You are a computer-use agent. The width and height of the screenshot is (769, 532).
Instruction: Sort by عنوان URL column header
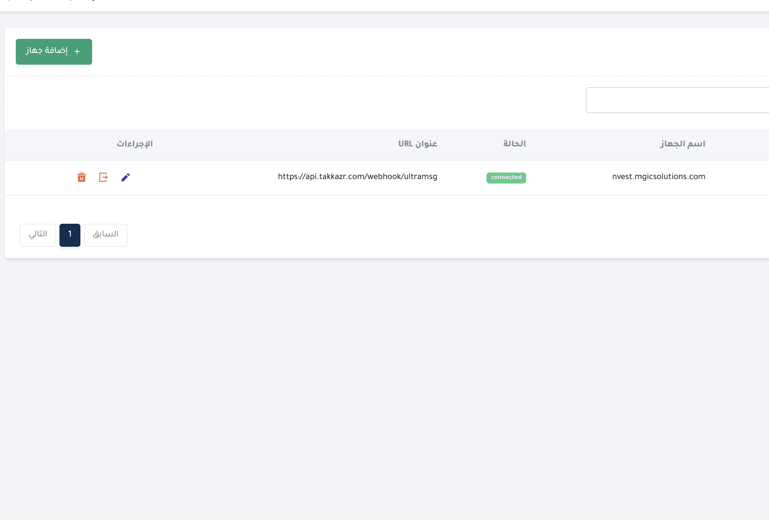[x=417, y=144]
